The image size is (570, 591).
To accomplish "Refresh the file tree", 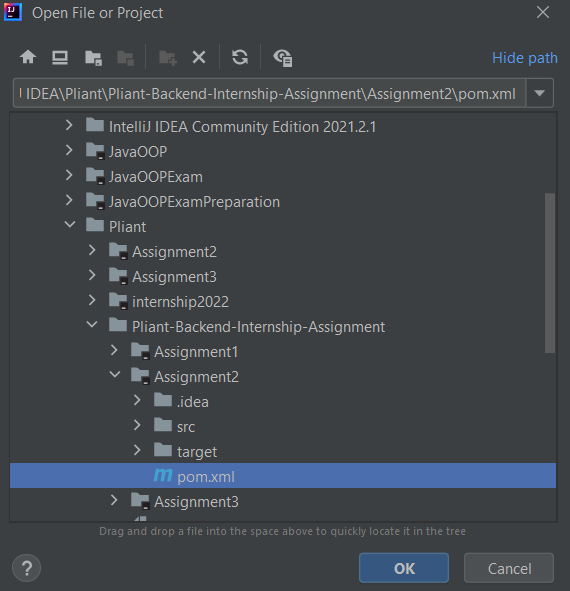I will [x=240, y=58].
